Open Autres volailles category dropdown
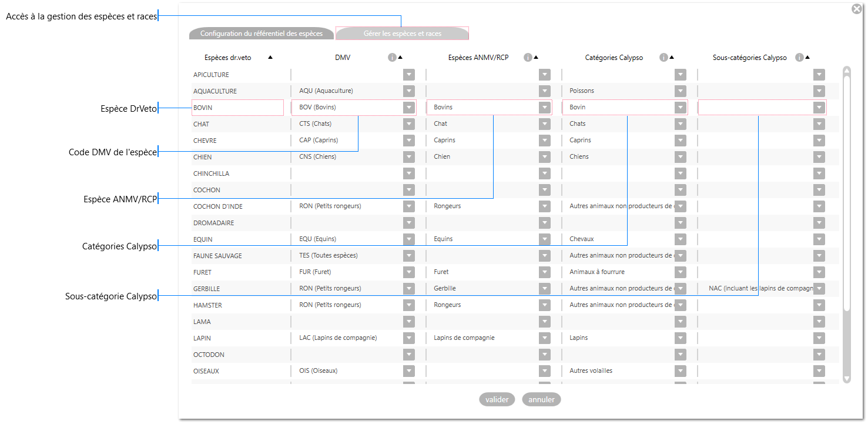Viewport: 868px width, 424px height. [x=681, y=371]
